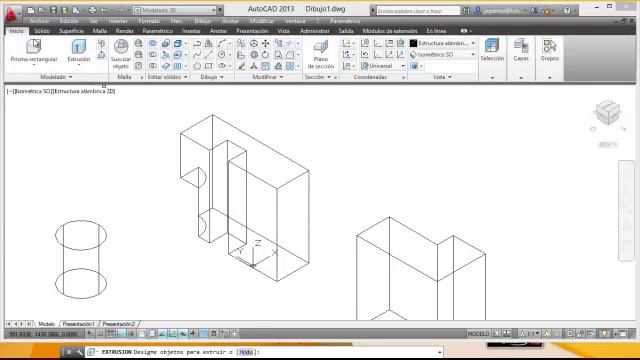Switch to the Presentación1 layout tab
Image resolution: width=640 pixels, height=360 pixels.
pos(78,324)
